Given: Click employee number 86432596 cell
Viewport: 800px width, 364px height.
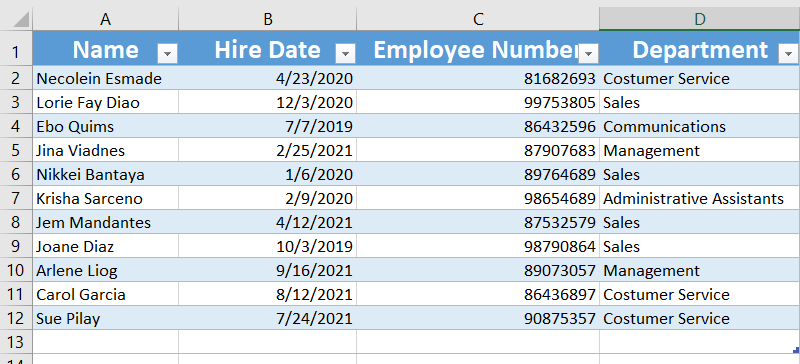Looking at the screenshot, I should click(x=478, y=127).
